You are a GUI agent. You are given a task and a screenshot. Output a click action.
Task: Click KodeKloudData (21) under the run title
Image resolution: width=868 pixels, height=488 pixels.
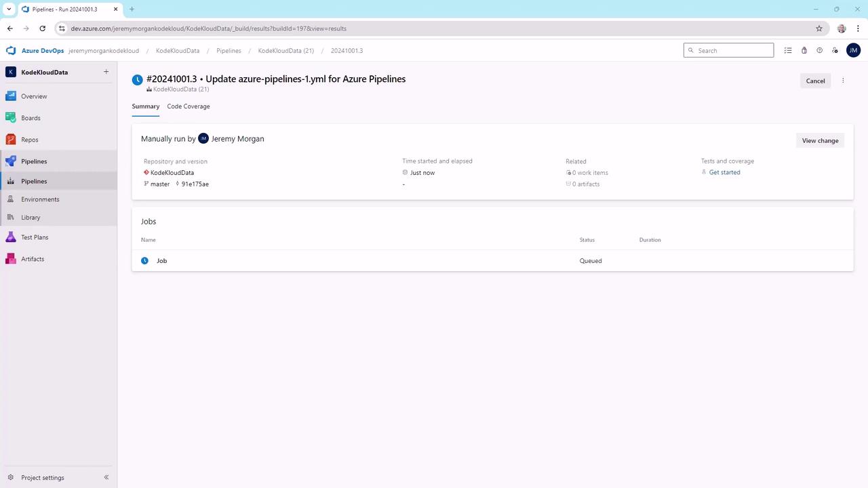tap(180, 89)
